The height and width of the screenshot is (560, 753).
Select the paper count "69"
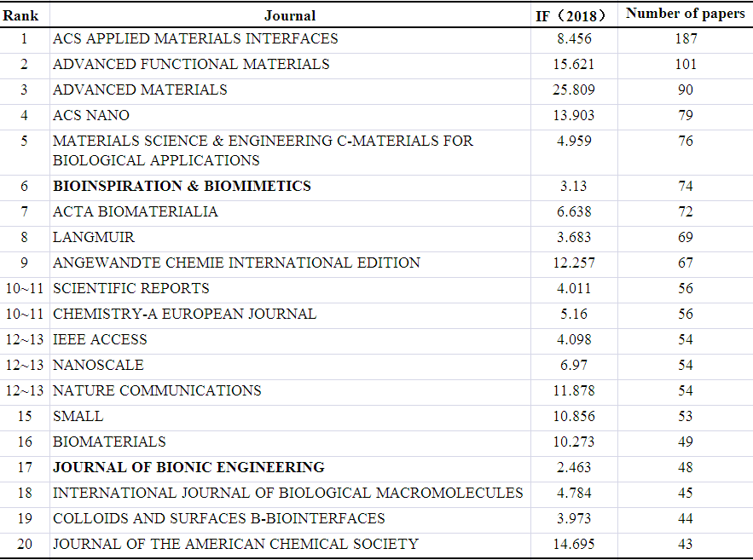point(686,237)
